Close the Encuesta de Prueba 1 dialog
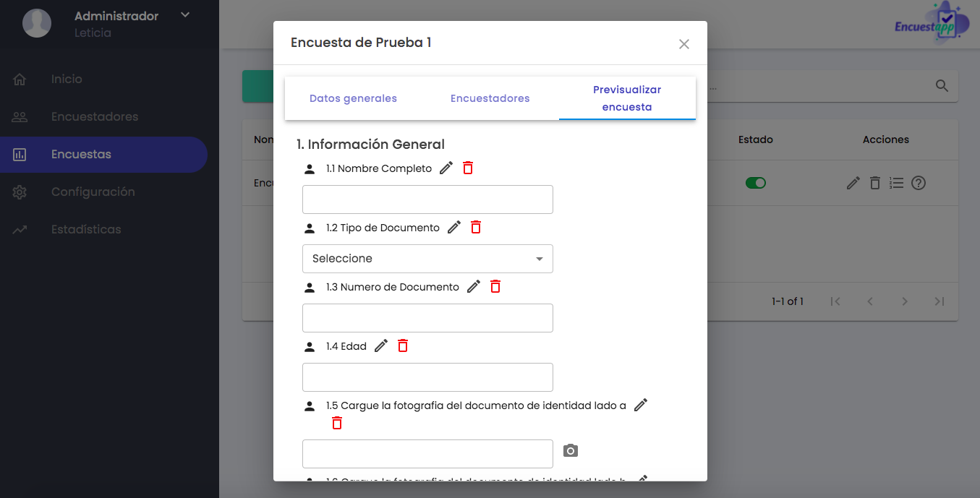Viewport: 980px width, 498px height. pos(684,44)
